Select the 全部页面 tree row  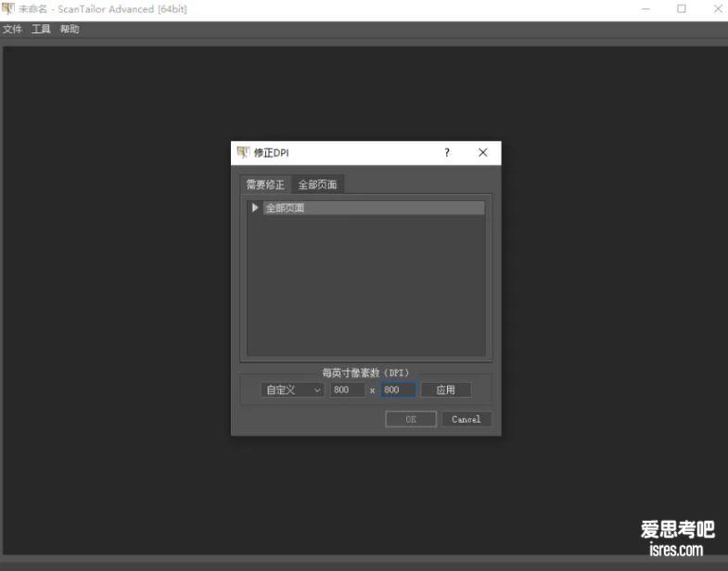374,208
